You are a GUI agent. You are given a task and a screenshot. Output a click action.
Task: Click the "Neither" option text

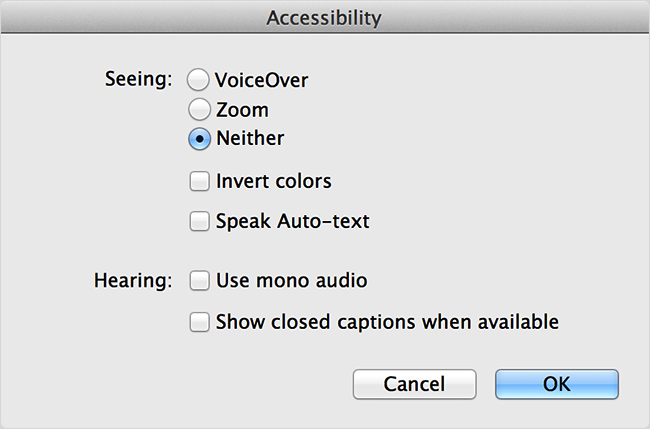(250, 139)
